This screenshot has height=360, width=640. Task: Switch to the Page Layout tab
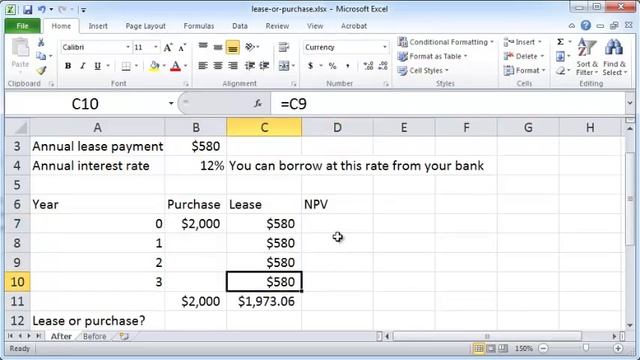pos(145,26)
